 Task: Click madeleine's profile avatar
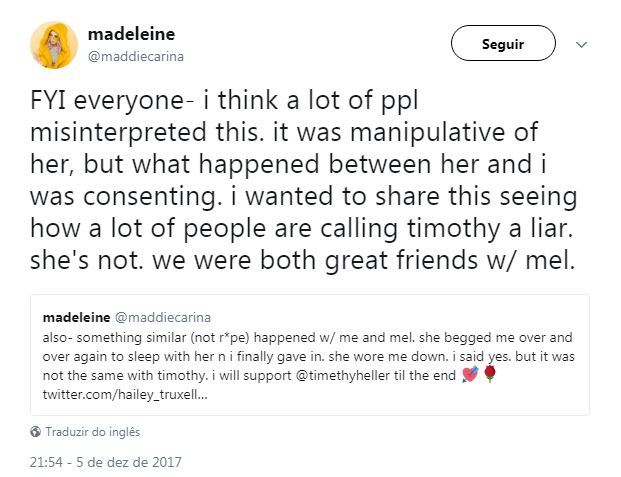click(54, 45)
